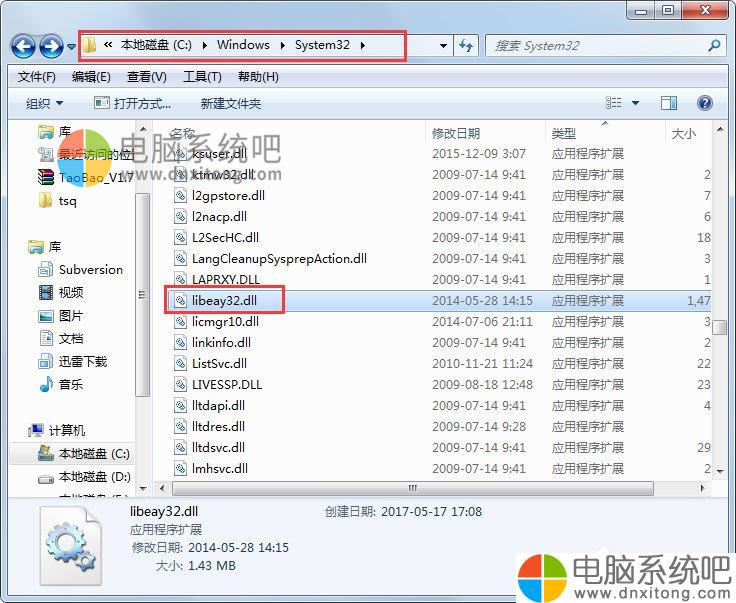Open the 文件(F) menu
736x603 pixels.
(x=37, y=76)
